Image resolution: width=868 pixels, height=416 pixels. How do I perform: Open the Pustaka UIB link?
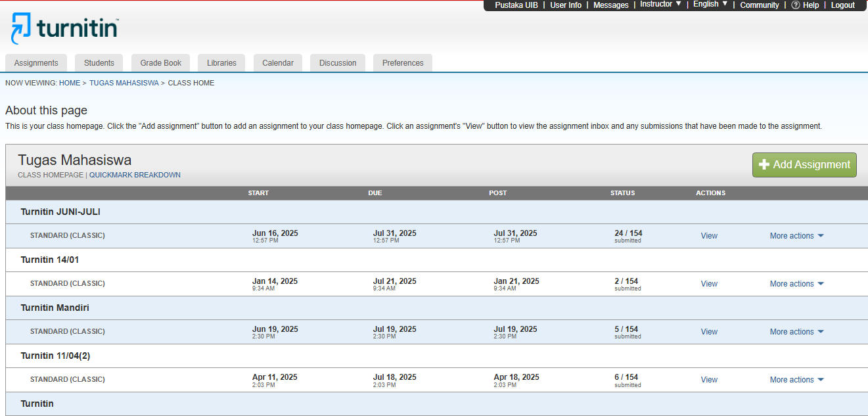point(516,5)
